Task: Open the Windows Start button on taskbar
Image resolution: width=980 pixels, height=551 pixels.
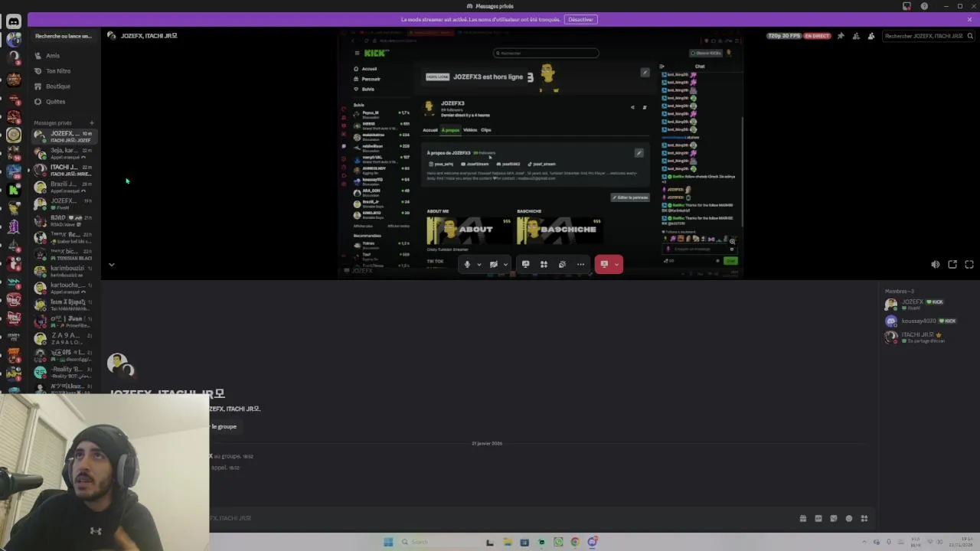Action: point(388,542)
